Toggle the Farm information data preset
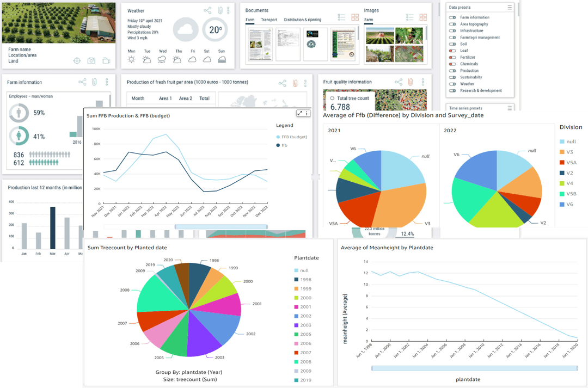The width and height of the screenshot is (588, 388). [x=452, y=17]
